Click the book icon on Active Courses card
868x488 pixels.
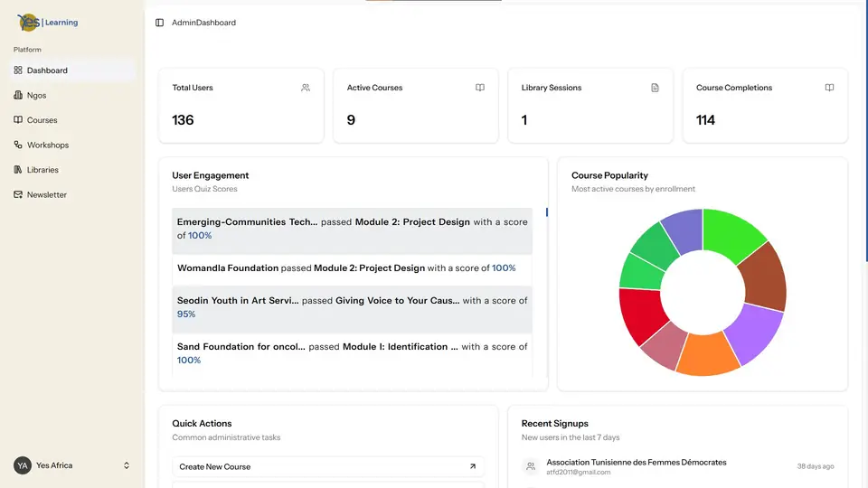point(480,88)
